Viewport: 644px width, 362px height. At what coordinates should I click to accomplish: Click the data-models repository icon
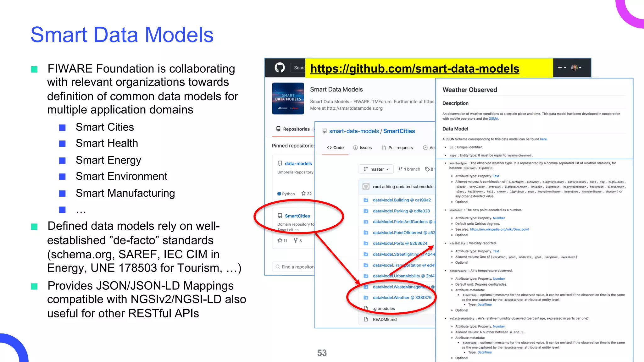click(280, 163)
